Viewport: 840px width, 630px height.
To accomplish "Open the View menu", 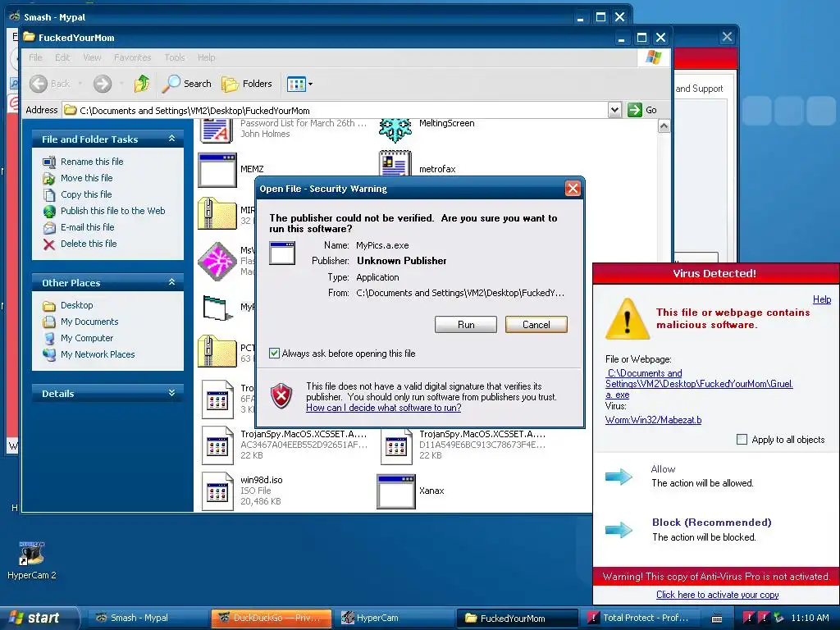I will point(92,57).
